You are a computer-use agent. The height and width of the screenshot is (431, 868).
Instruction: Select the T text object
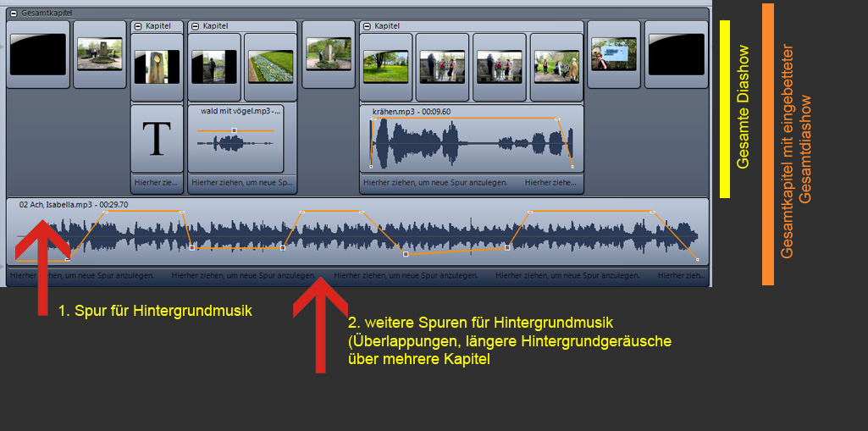click(x=157, y=139)
